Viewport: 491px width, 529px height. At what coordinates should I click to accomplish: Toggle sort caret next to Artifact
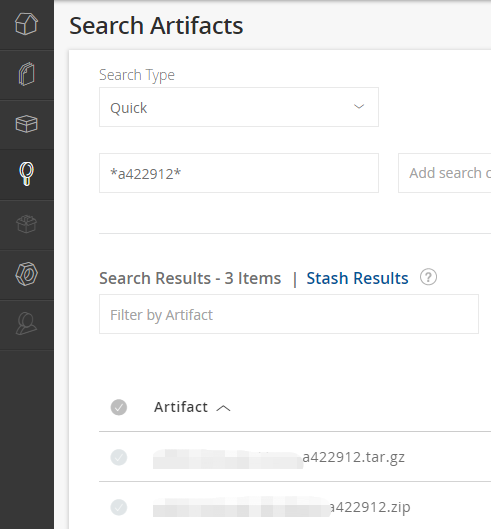click(223, 408)
